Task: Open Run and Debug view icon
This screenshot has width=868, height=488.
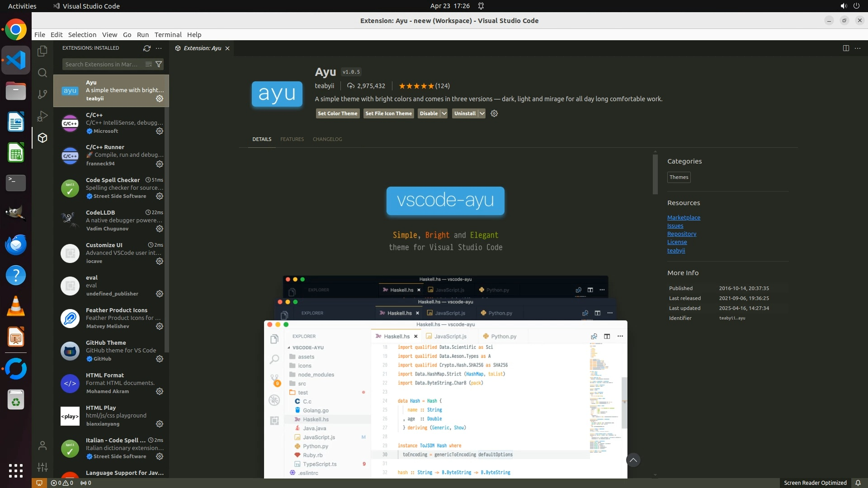Action: click(42, 116)
